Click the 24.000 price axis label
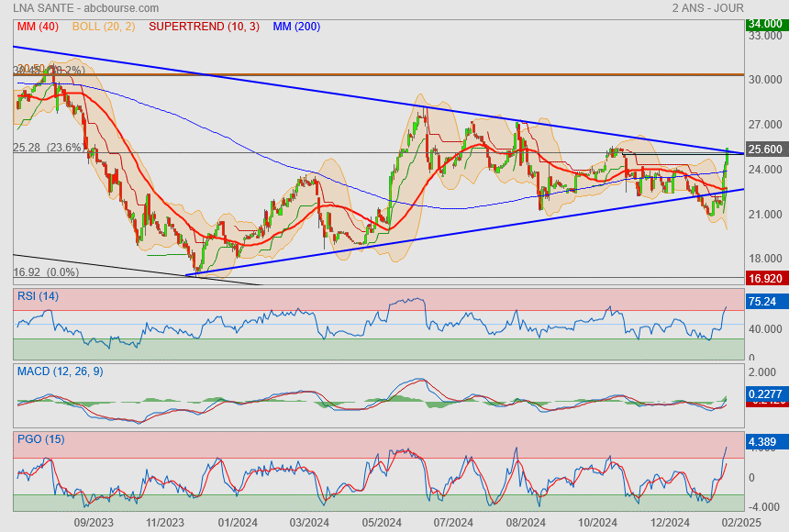The height and width of the screenshot is (532, 789). [765, 169]
